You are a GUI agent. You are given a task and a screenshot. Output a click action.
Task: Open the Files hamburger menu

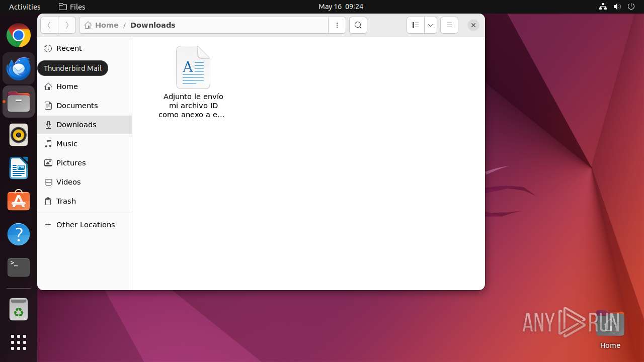click(x=449, y=25)
